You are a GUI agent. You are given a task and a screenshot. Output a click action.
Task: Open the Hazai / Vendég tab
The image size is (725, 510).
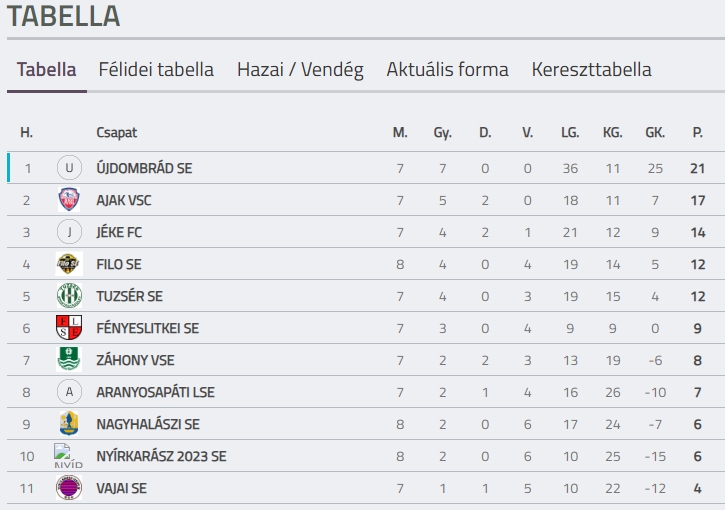point(300,70)
